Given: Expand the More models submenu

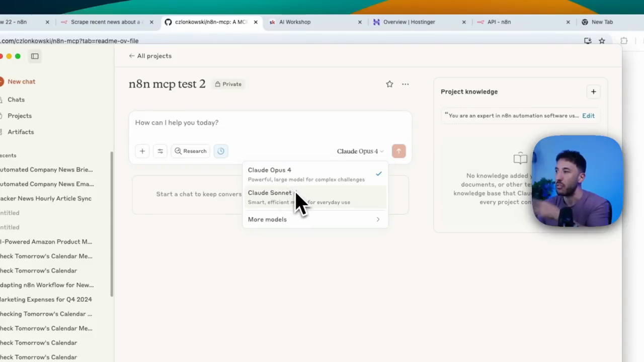Looking at the screenshot, I should [315, 219].
